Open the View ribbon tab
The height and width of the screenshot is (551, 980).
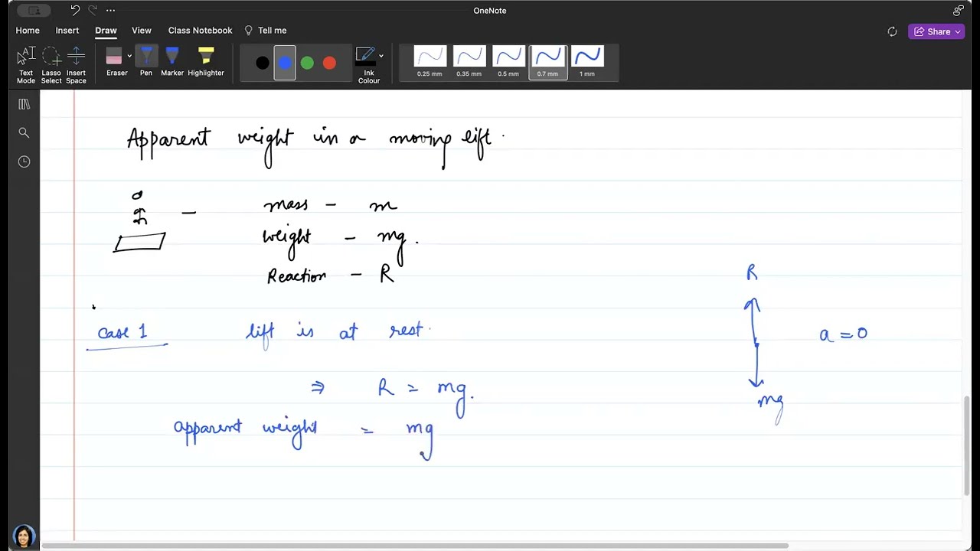(x=142, y=31)
